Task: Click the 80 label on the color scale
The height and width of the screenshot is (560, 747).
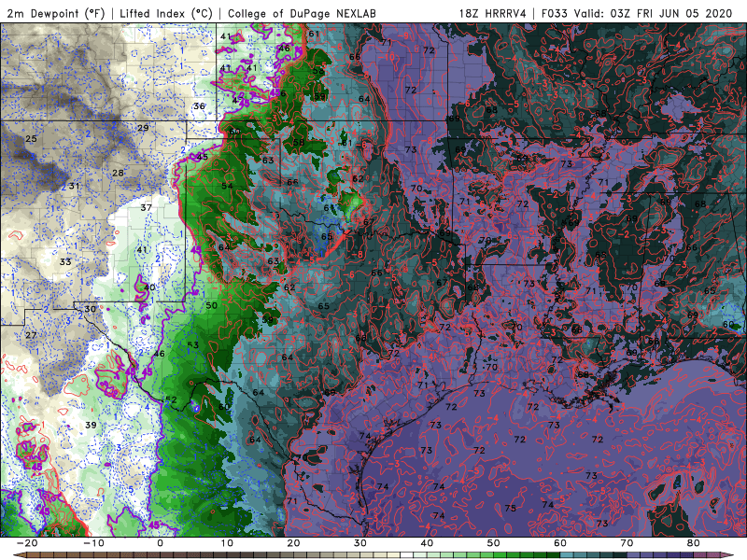Action: tap(694, 543)
